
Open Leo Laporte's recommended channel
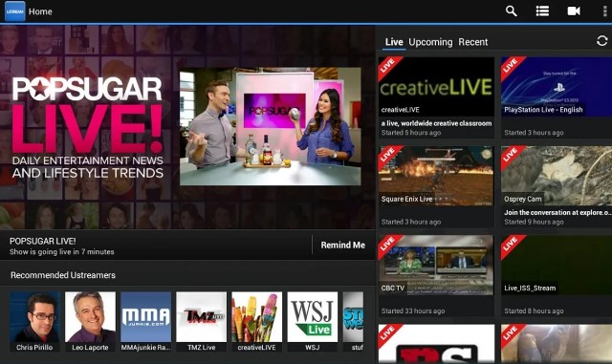(x=90, y=321)
